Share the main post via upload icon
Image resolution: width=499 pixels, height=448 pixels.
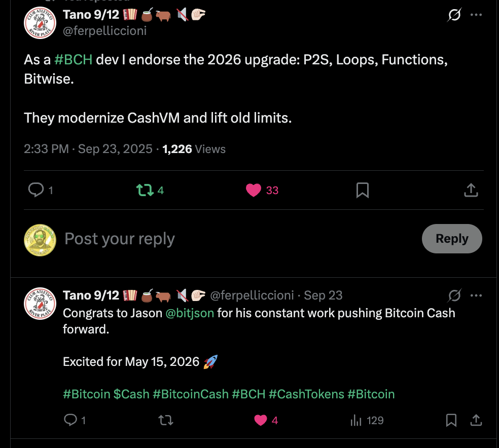coord(471,190)
